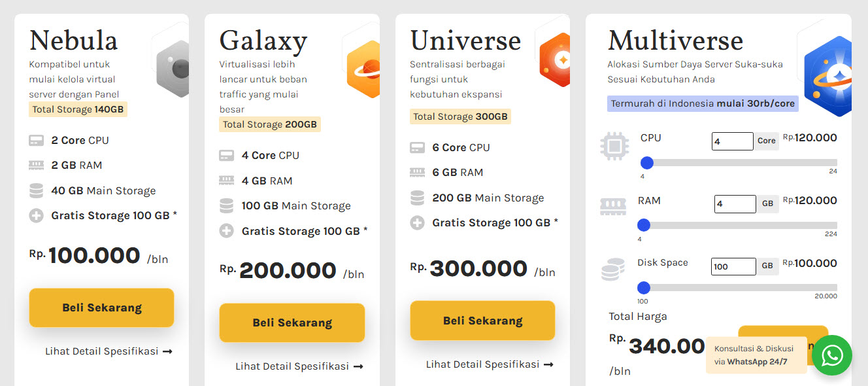The width and height of the screenshot is (868, 386).
Task: Click the Galaxy orange planet hexagon icon
Action: [x=363, y=69]
